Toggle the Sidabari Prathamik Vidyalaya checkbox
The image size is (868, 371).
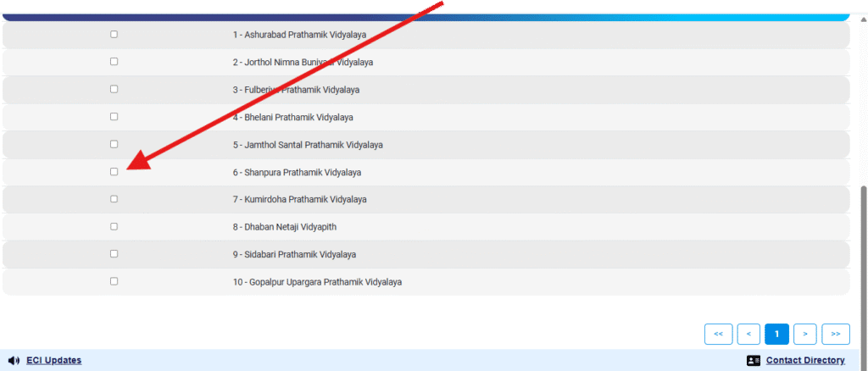[x=114, y=254]
